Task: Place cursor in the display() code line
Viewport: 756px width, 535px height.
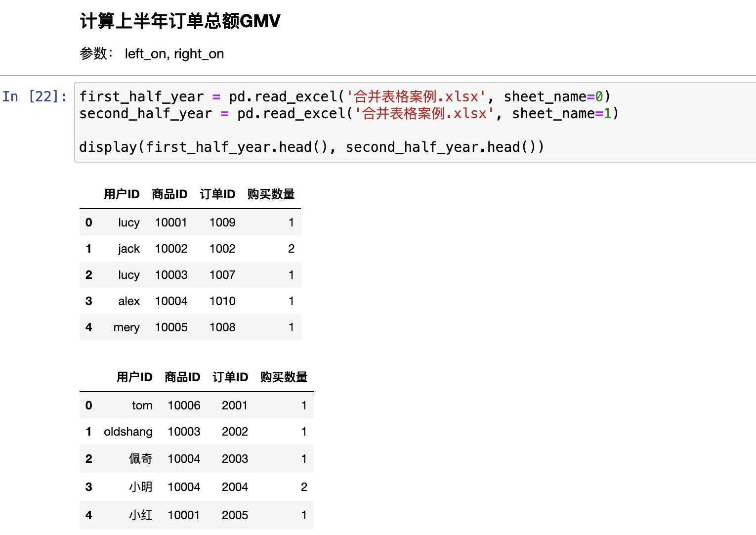Action: coord(311,147)
